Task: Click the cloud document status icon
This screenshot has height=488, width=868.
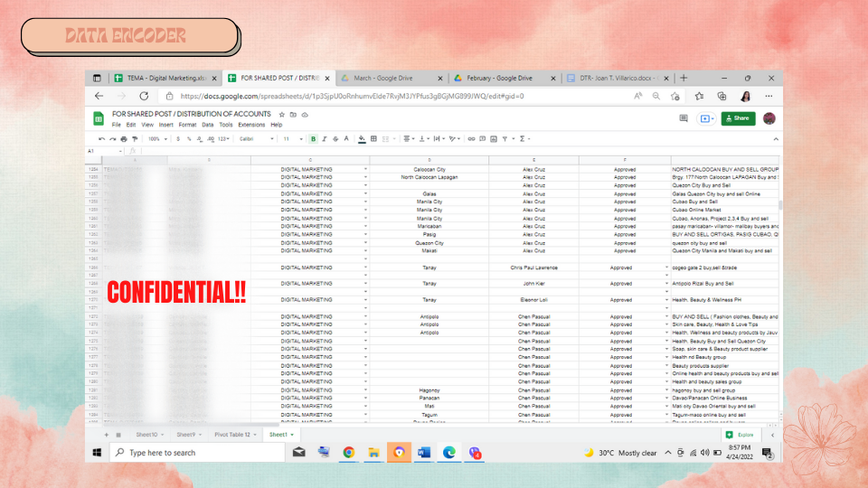Action: coord(305,115)
